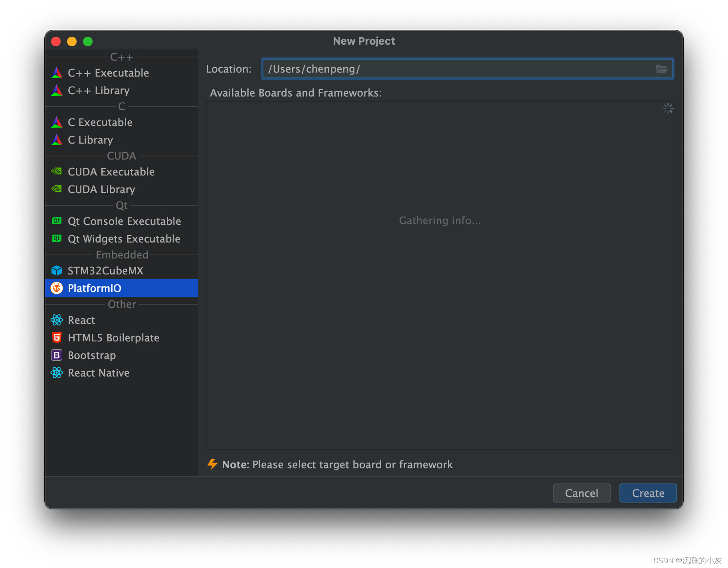The width and height of the screenshot is (728, 568).
Task: Choose the React Native project template
Action: click(121, 373)
